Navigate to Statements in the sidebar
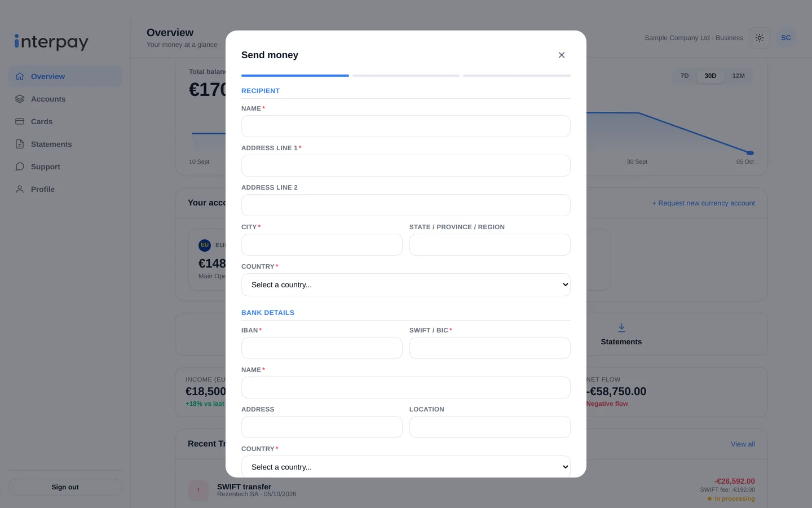Viewport: 812px width, 508px height. [65, 144]
